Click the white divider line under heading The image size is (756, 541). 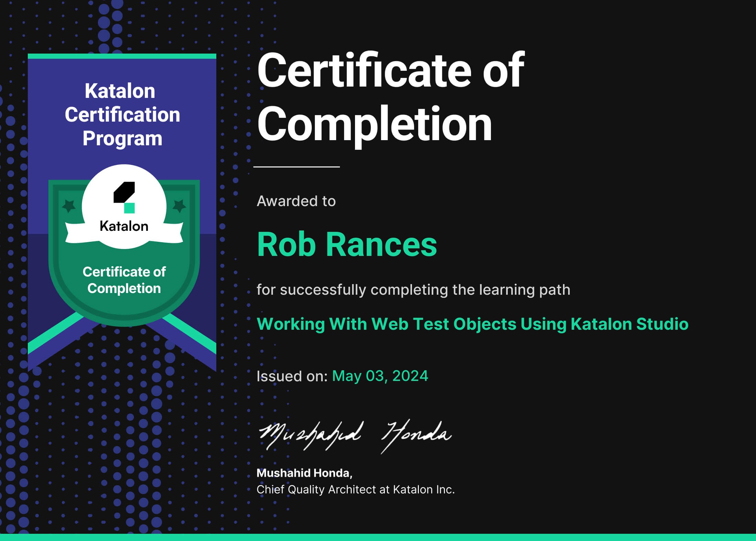[297, 167]
